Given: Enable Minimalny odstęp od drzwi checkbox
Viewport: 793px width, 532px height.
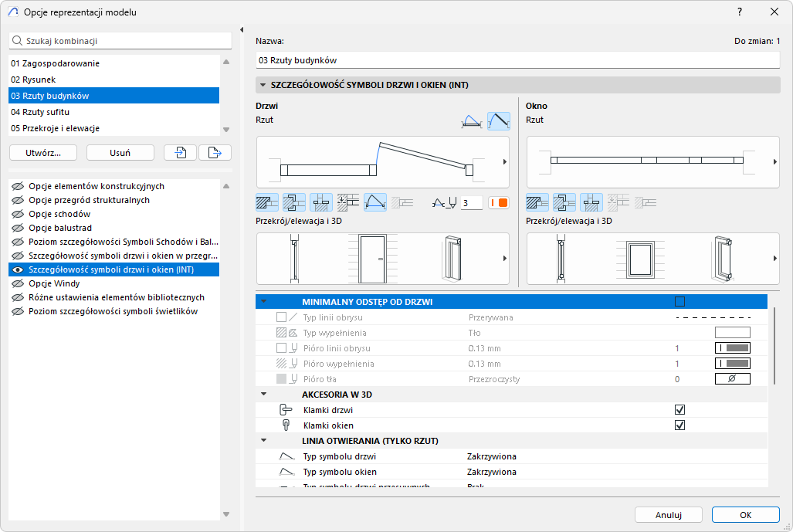Looking at the screenshot, I should click(680, 302).
